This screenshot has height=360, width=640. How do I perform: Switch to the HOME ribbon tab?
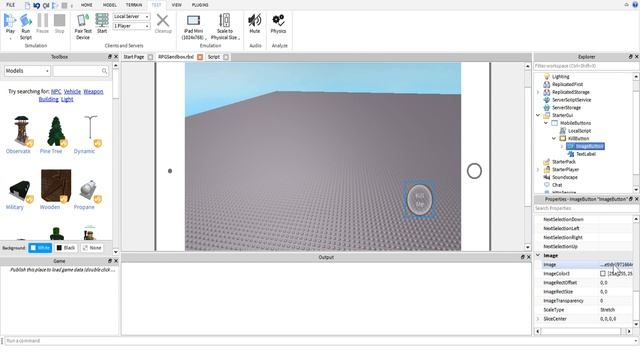coord(87,5)
